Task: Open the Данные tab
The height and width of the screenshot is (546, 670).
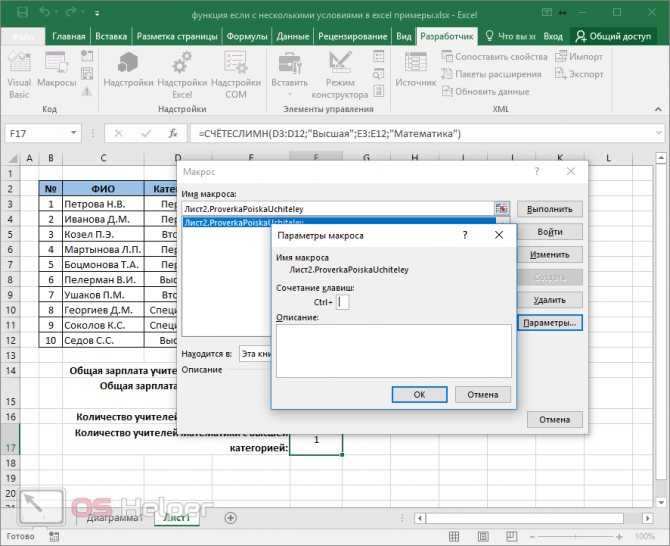Action: [293, 36]
